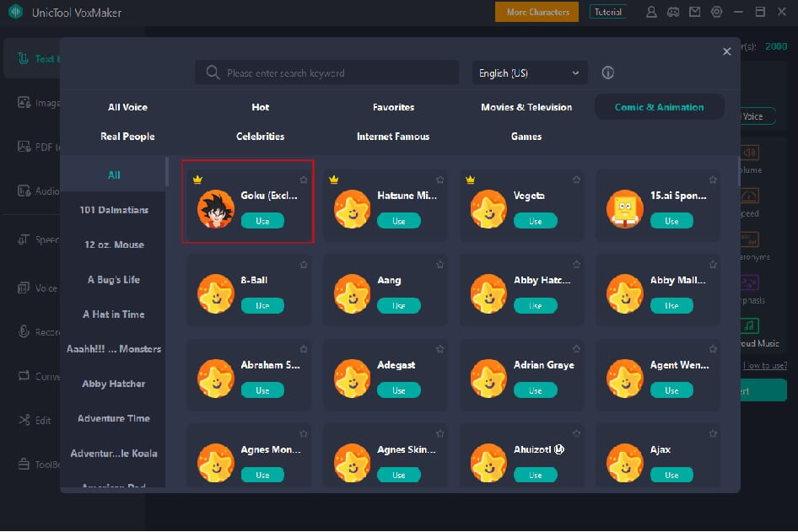The image size is (798, 532).
Task: Favorite the 15.ai SpongeBob voice star
Action: click(713, 180)
